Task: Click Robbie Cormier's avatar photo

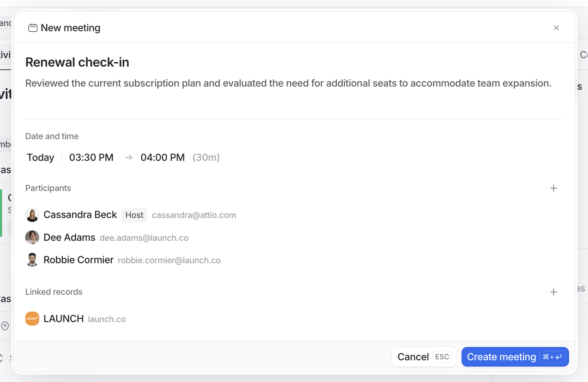Action: 32,260
